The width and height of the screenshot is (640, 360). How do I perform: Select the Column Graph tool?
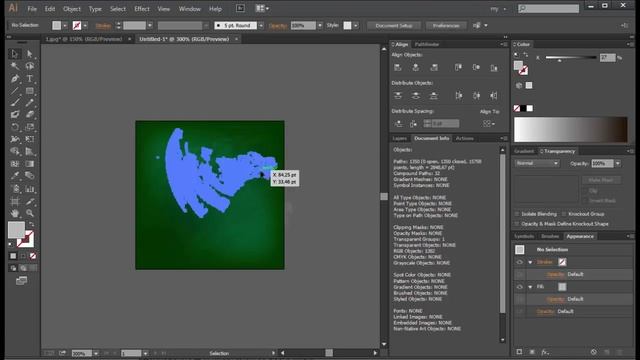tap(30, 189)
